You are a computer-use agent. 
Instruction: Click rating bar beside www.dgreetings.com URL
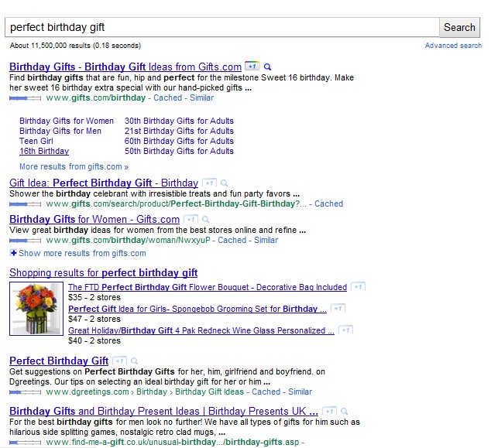point(25,392)
